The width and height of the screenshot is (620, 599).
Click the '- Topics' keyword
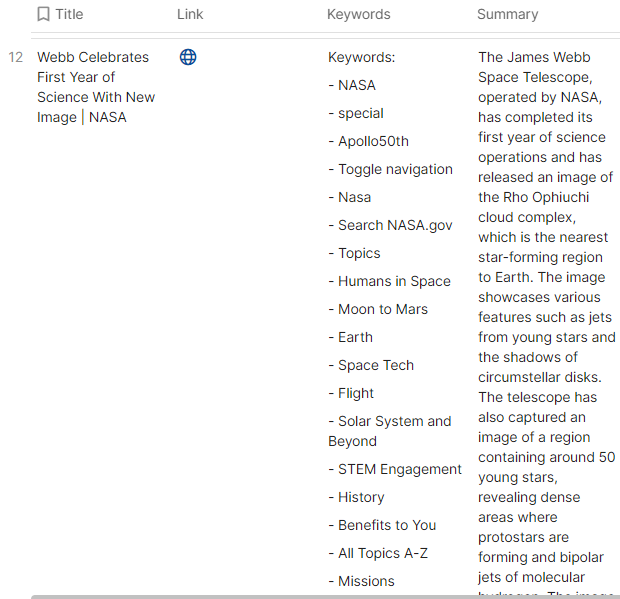point(354,253)
